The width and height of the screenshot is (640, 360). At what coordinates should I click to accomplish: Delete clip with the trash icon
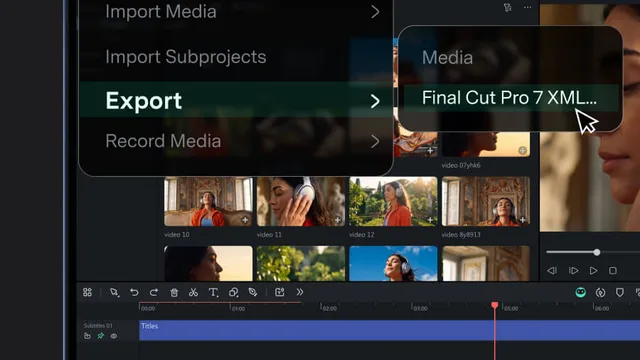[x=174, y=292]
